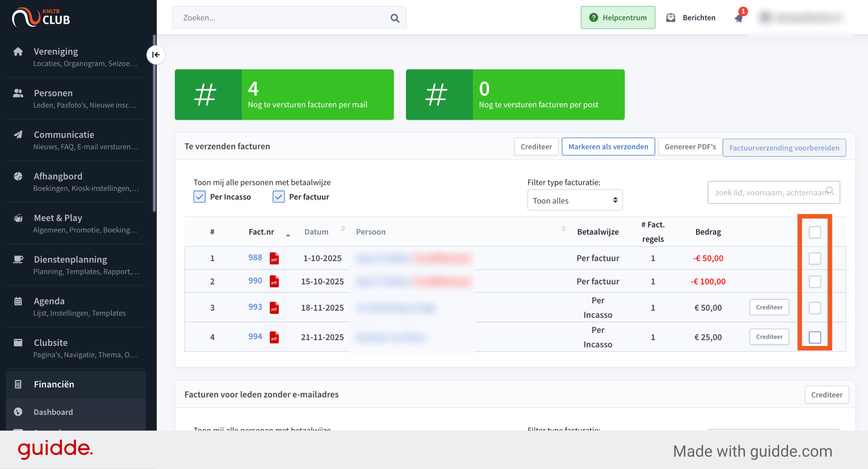Tick checkbox for invoice 990 row
868x469 pixels.
[x=815, y=281]
